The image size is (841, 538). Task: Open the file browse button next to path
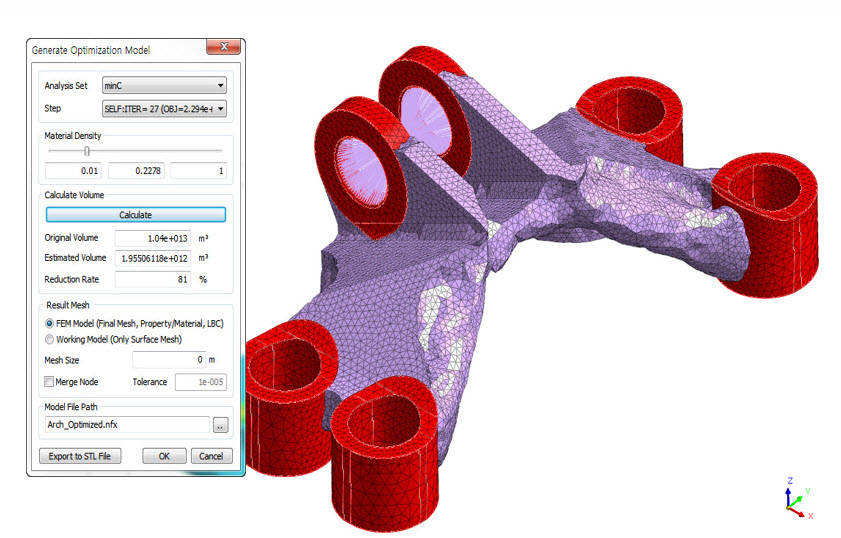click(x=221, y=425)
